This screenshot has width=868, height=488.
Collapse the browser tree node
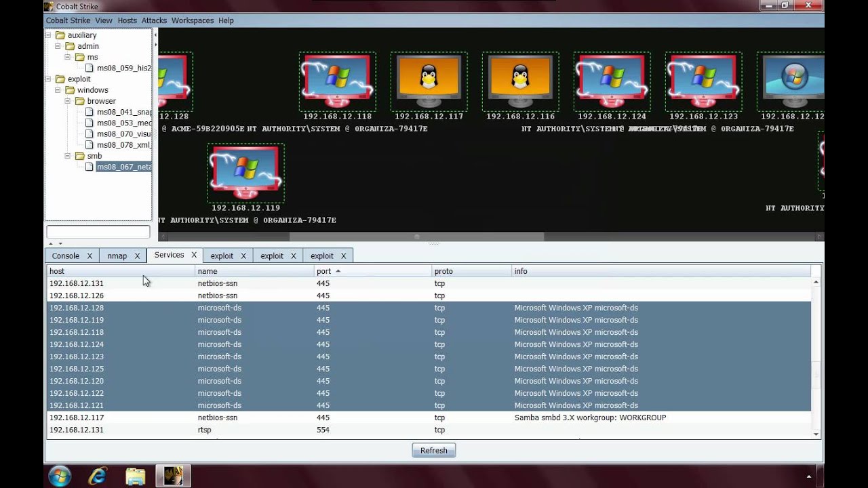(68, 101)
